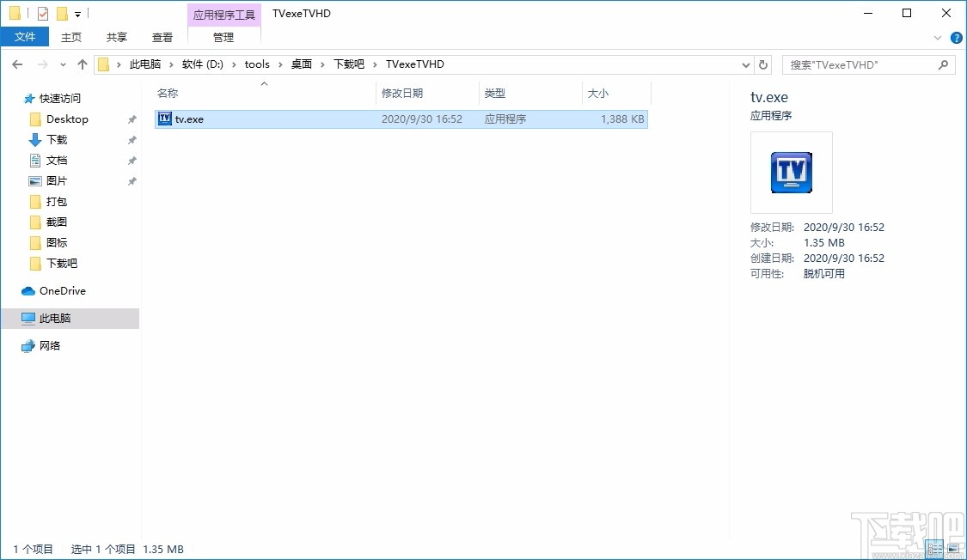Viewport: 967px width, 560px height.
Task: Switch to large thumbnail view in status bar
Action: [x=955, y=548]
